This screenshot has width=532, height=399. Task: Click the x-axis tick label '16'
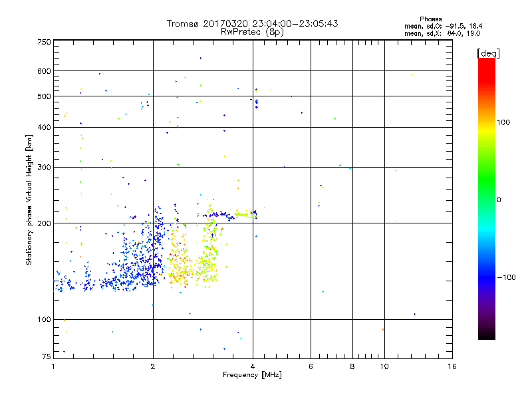tap(452, 366)
